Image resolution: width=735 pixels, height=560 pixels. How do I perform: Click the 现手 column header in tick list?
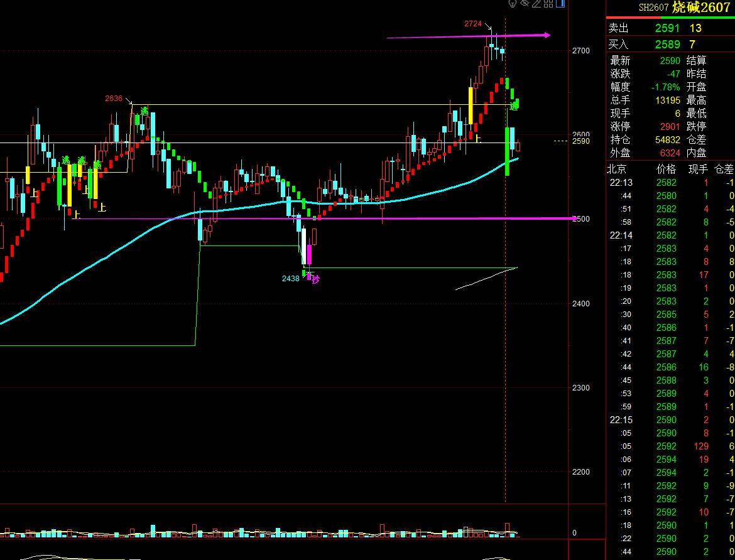tap(698, 169)
